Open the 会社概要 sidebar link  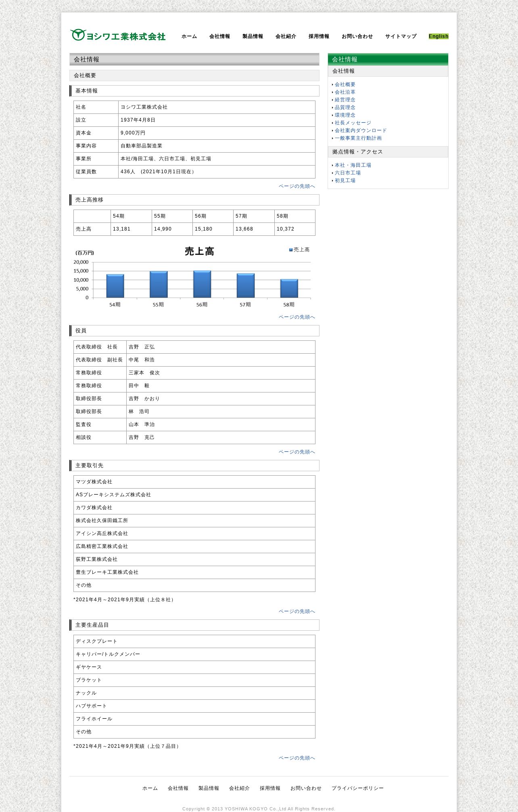pyautogui.click(x=345, y=84)
